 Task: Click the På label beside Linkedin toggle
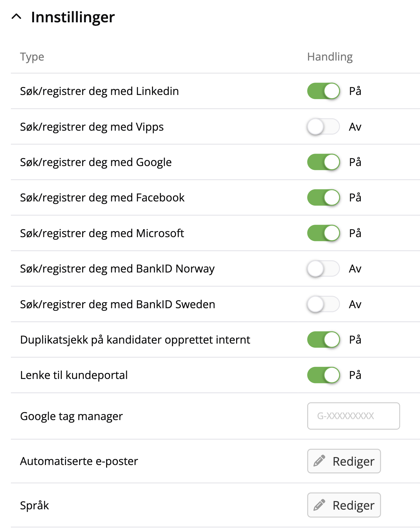click(x=355, y=91)
